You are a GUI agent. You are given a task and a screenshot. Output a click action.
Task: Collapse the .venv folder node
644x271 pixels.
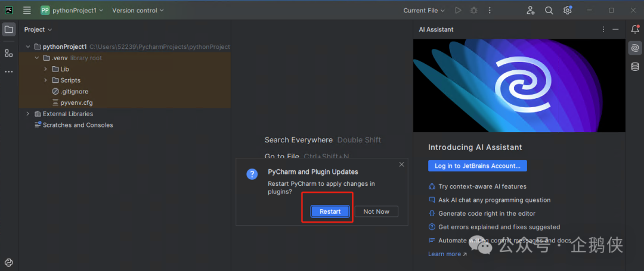[x=36, y=58]
